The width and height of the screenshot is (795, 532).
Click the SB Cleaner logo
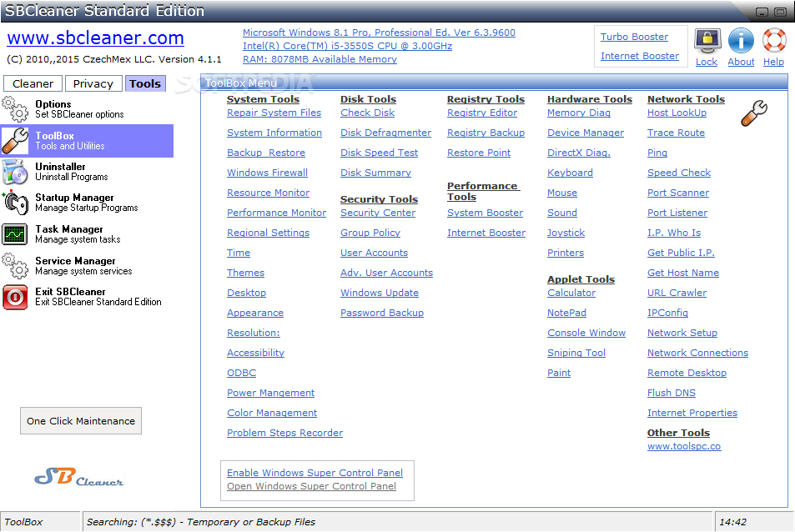pos(78,477)
